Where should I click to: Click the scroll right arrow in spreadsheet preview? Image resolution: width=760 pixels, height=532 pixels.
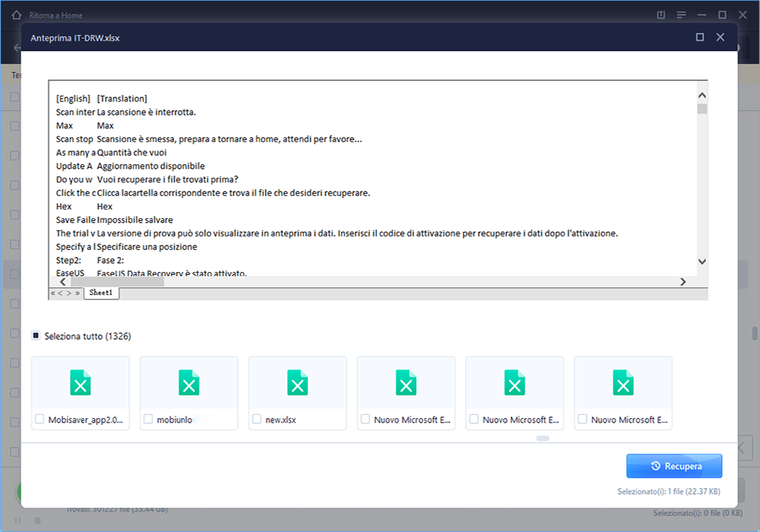click(x=682, y=281)
